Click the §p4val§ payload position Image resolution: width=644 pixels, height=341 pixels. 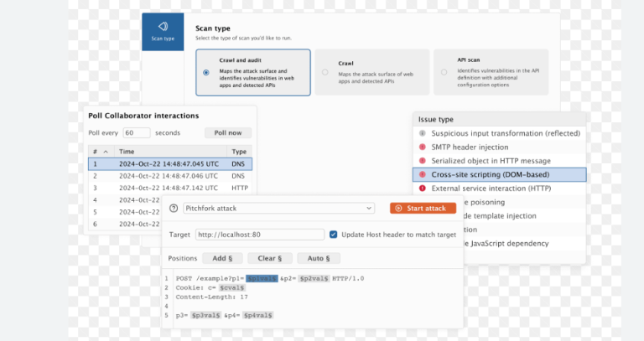coord(258,316)
